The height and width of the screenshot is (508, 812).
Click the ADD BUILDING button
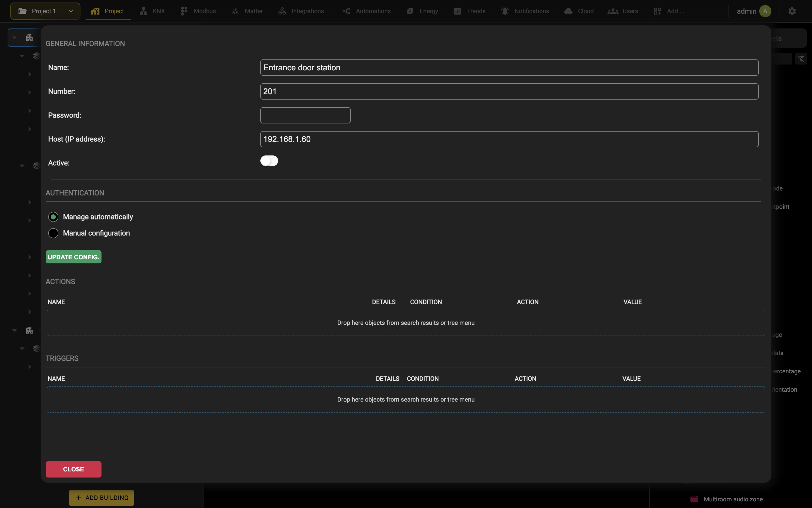pyautogui.click(x=101, y=498)
